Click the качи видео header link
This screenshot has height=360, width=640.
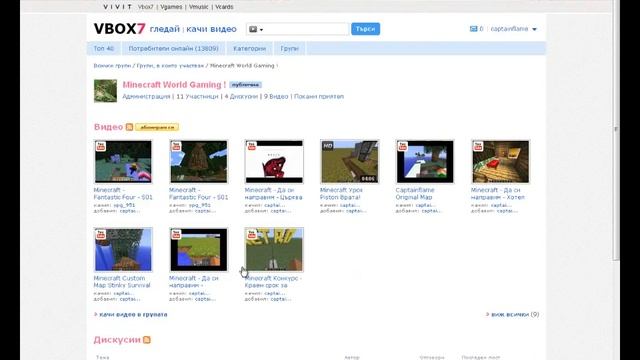[x=211, y=29]
